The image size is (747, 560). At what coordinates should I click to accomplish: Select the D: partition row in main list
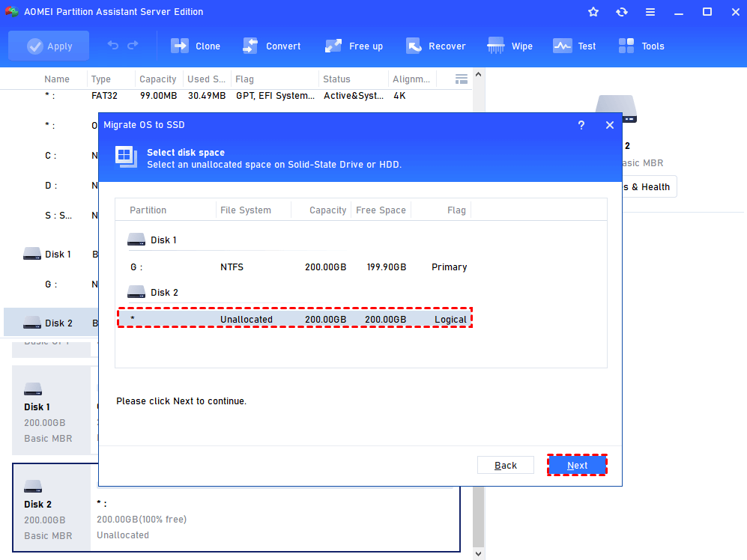50,186
